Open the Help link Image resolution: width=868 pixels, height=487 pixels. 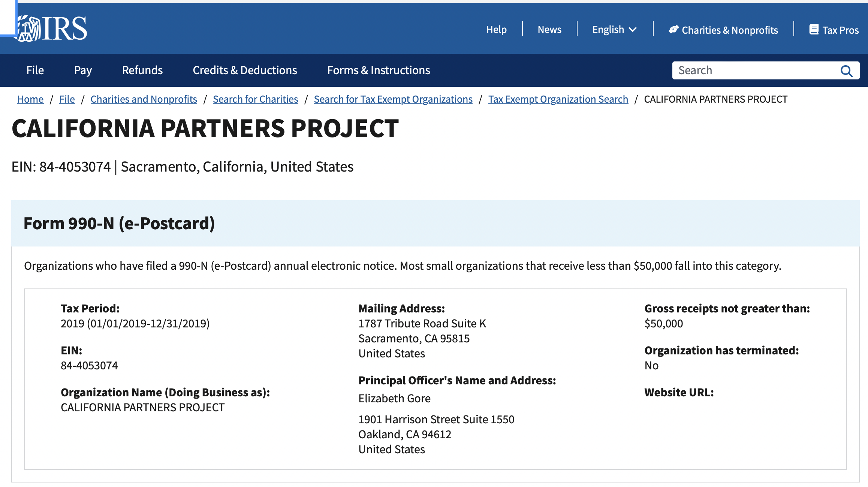[496, 29]
